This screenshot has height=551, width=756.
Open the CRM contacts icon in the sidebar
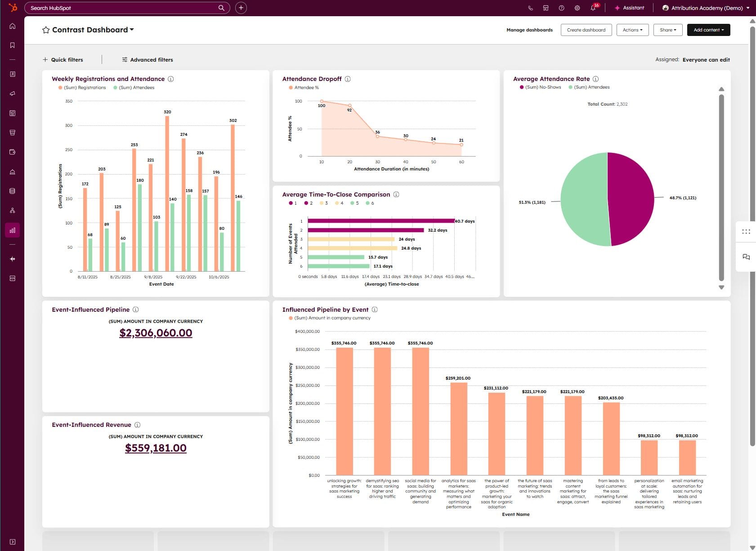pyautogui.click(x=12, y=74)
